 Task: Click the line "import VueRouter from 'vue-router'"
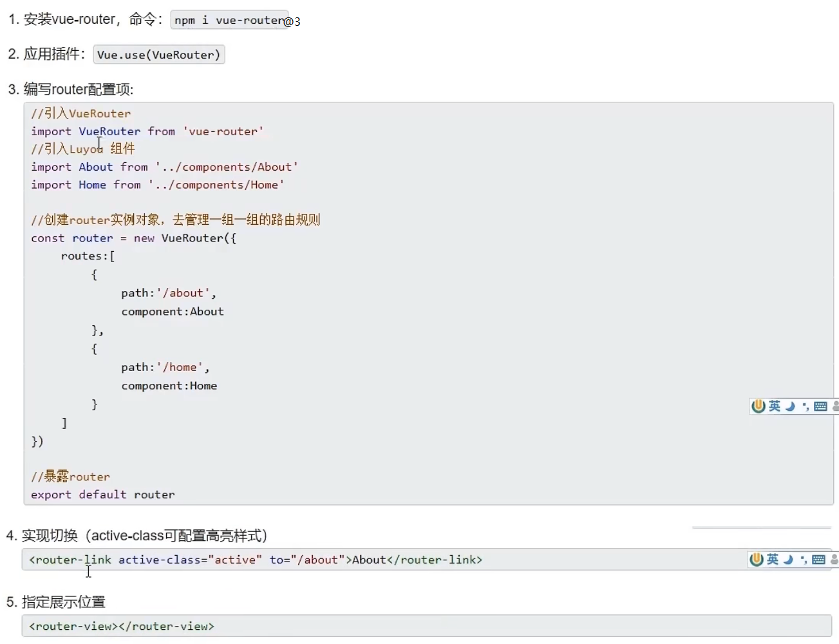click(147, 131)
